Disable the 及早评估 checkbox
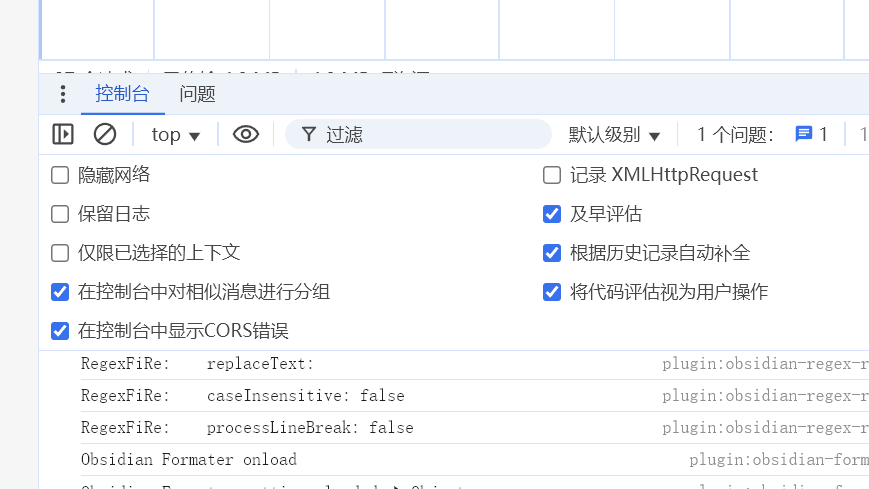869x489 pixels. [552, 214]
